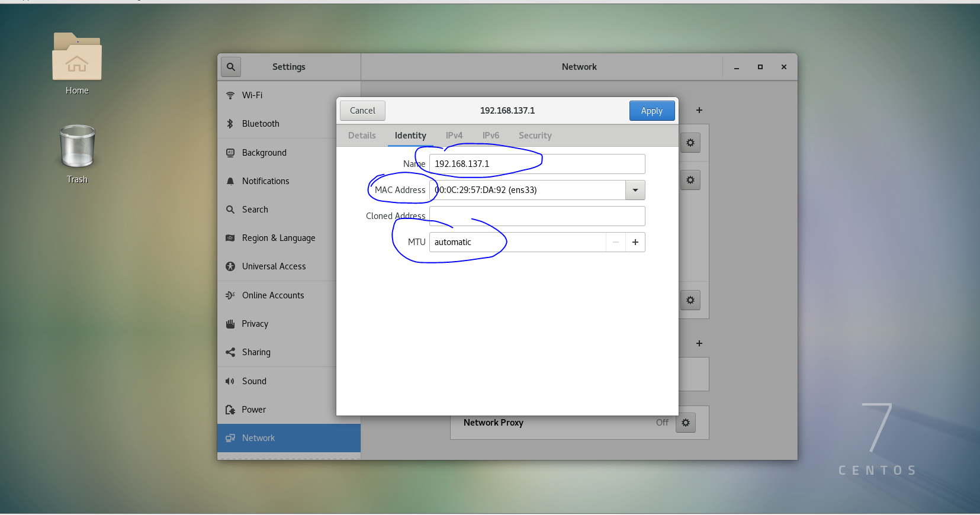The height and width of the screenshot is (515, 980).
Task: Increase MTU with the plus button
Action: [635, 242]
